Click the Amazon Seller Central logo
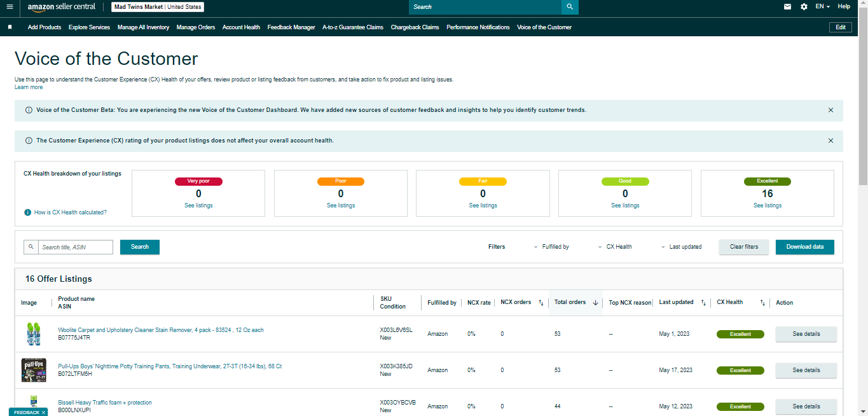This screenshot has height=416, width=868. coord(62,7)
